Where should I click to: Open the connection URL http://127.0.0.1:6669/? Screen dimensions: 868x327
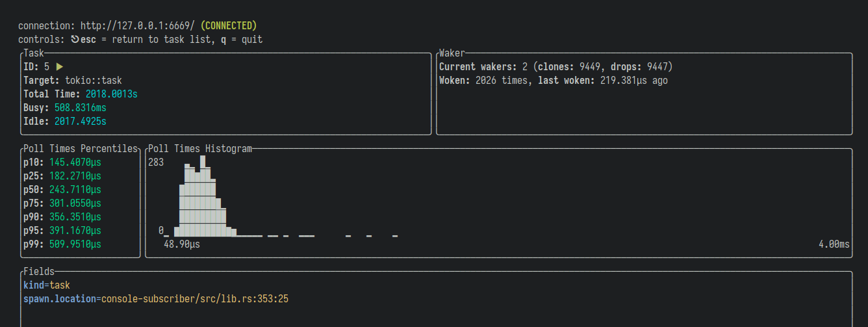[x=138, y=26]
